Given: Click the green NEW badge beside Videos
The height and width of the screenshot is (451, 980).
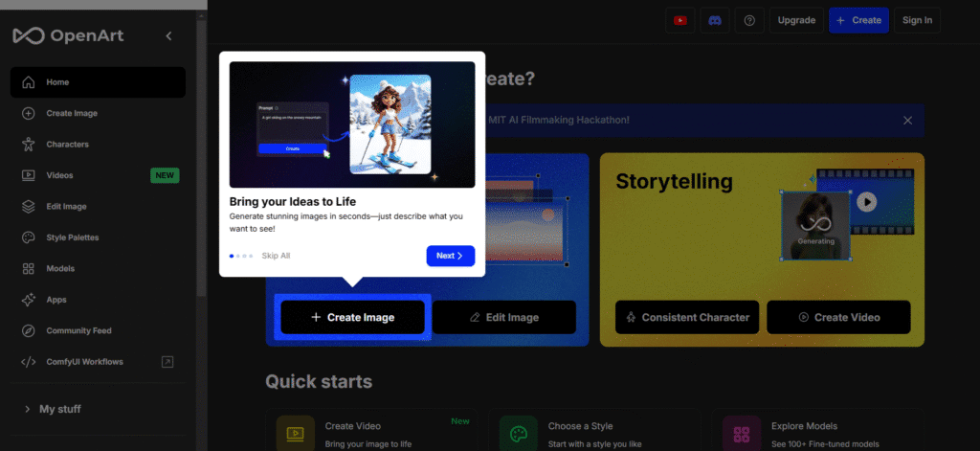Looking at the screenshot, I should (165, 175).
